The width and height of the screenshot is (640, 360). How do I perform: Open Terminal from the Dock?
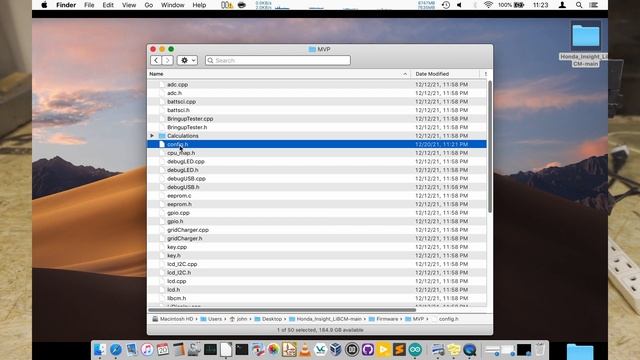242,349
